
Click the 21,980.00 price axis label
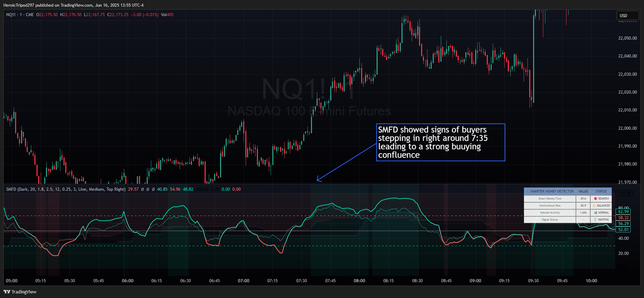628,164
